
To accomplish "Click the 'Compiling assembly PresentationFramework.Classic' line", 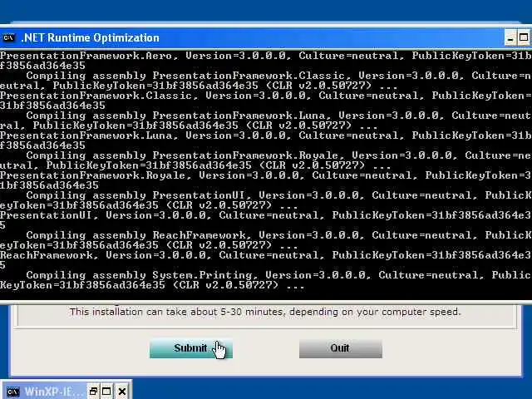I will (278, 76).
